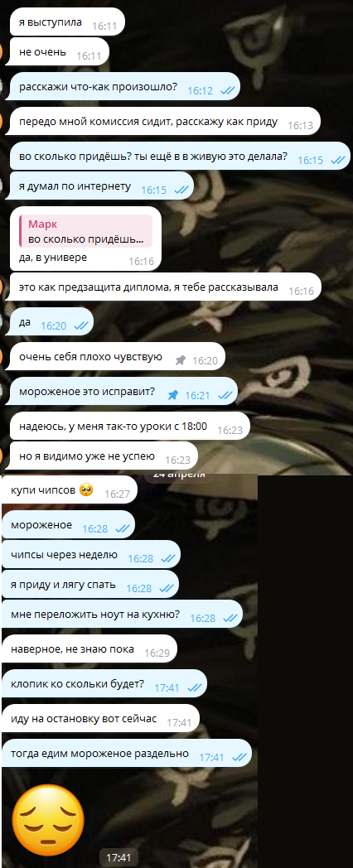Click the message 'тогда едим мороженое раздельно'
353x868 pixels.
tap(126, 754)
